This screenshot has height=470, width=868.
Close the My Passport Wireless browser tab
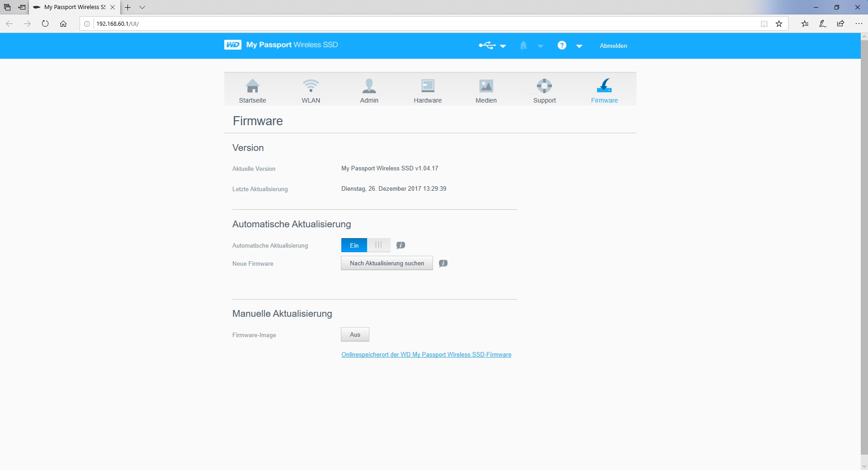(113, 7)
